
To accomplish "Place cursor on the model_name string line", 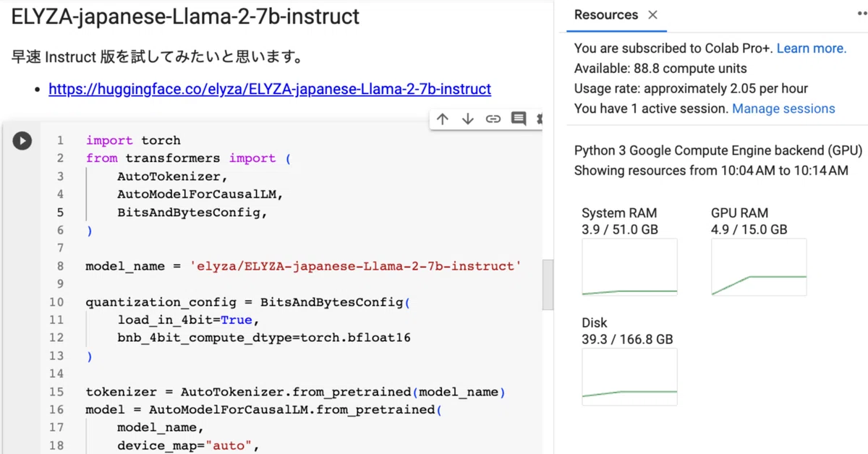I will (x=303, y=266).
